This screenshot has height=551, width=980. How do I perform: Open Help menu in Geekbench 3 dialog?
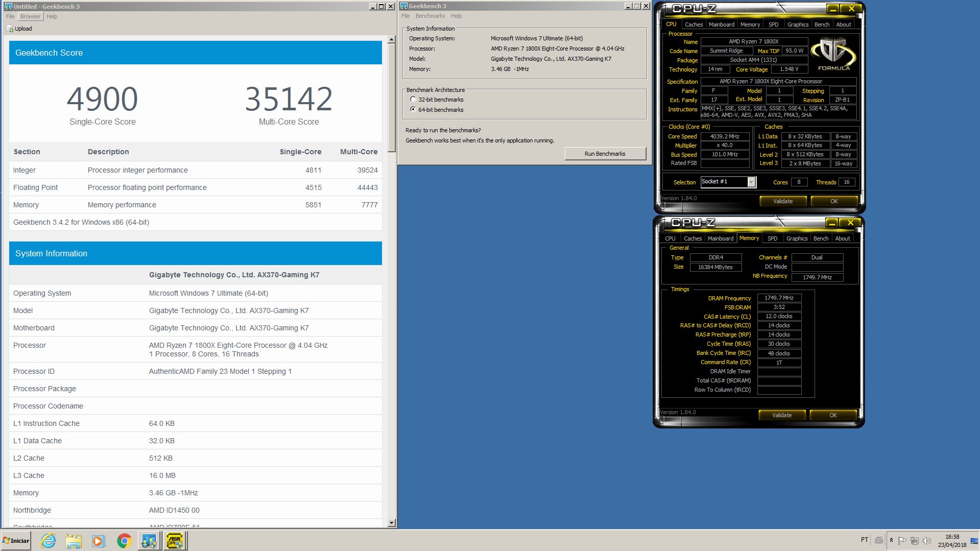click(457, 16)
